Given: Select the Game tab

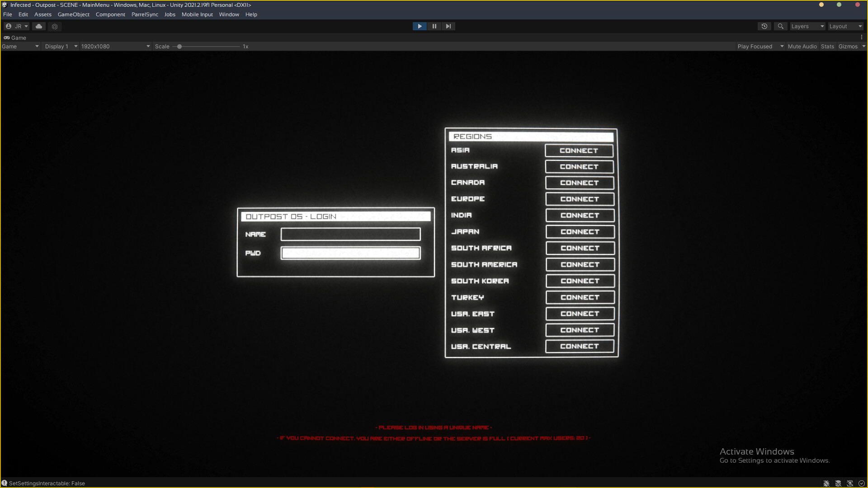Looking at the screenshot, I should click(x=15, y=38).
